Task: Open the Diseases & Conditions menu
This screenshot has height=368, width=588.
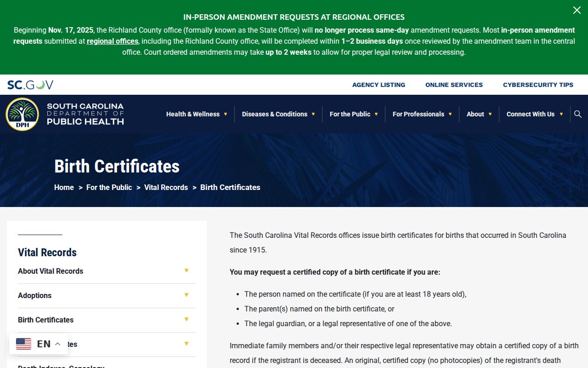Action: pyautogui.click(x=275, y=114)
